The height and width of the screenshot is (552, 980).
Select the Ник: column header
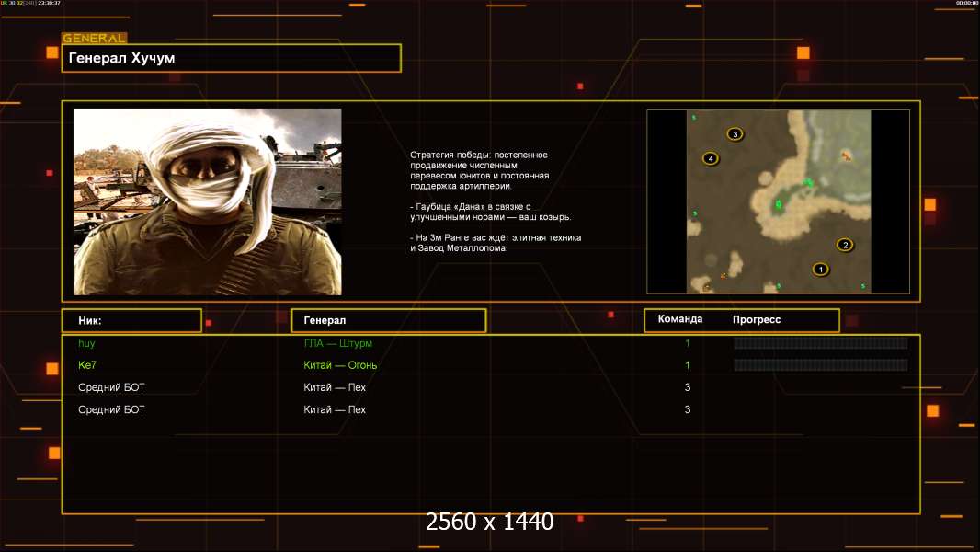[x=131, y=320]
